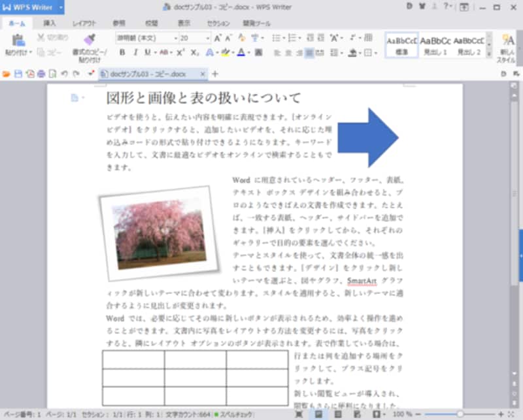This screenshot has width=523, height=420.
Task: Open the font size dropdown
Action: coord(208,39)
